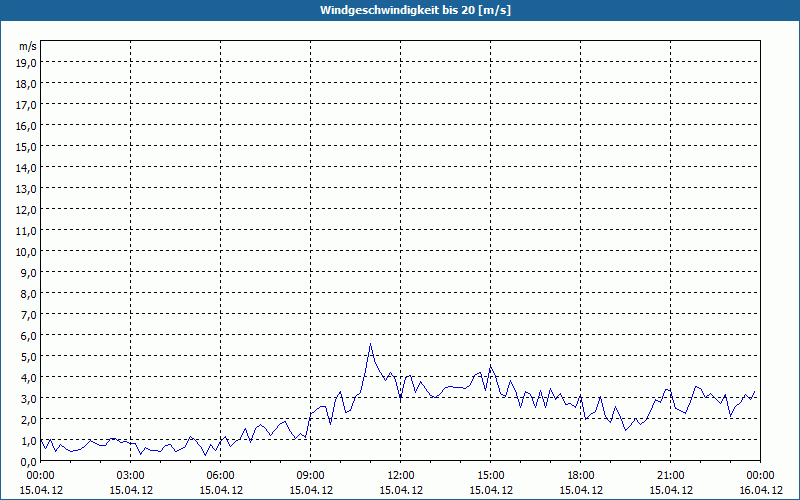Image resolution: width=800 pixels, height=500 pixels.
Task: Click the '19,0' y-axis value
Action: [26, 63]
